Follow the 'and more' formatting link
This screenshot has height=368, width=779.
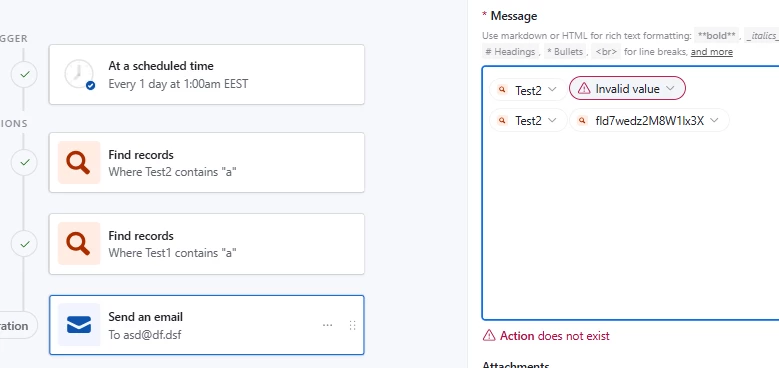tap(711, 52)
